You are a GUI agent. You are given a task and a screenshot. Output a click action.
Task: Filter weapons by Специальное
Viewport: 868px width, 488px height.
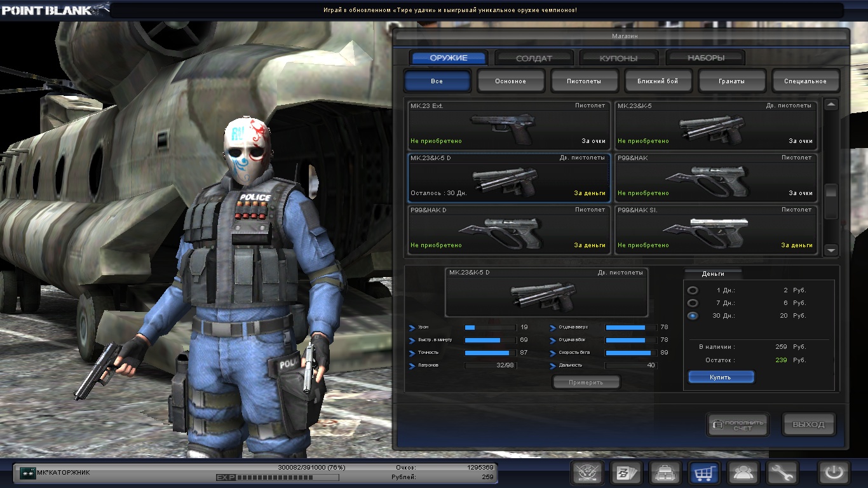coord(806,81)
